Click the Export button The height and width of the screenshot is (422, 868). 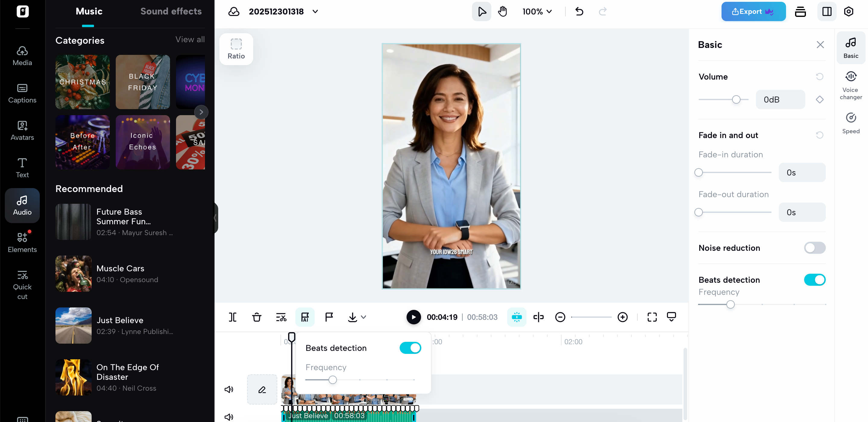click(753, 11)
